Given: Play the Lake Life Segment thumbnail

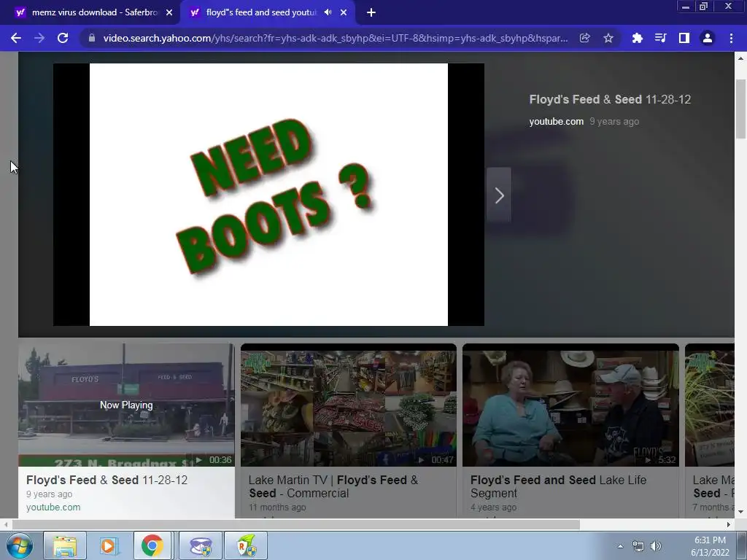Looking at the screenshot, I should [x=570, y=405].
